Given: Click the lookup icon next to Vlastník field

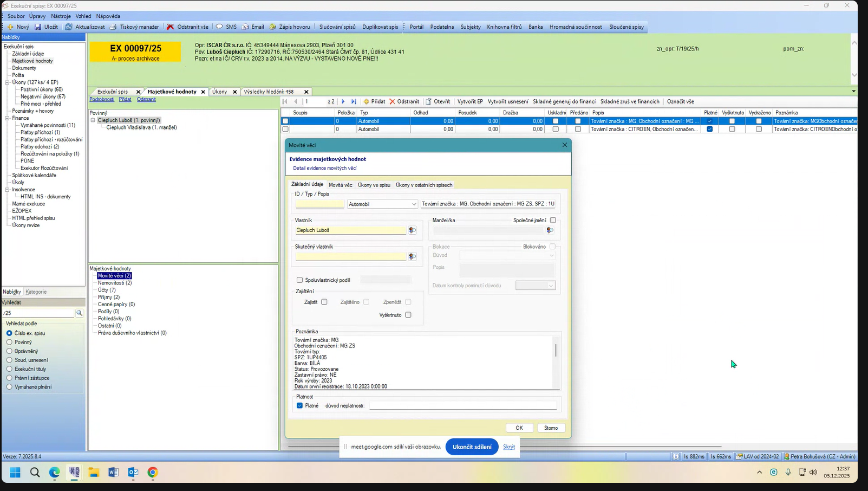Looking at the screenshot, I should (412, 230).
